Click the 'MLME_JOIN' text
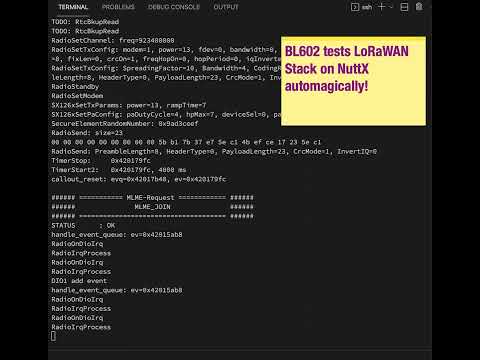The image size is (480, 360). 152,207
